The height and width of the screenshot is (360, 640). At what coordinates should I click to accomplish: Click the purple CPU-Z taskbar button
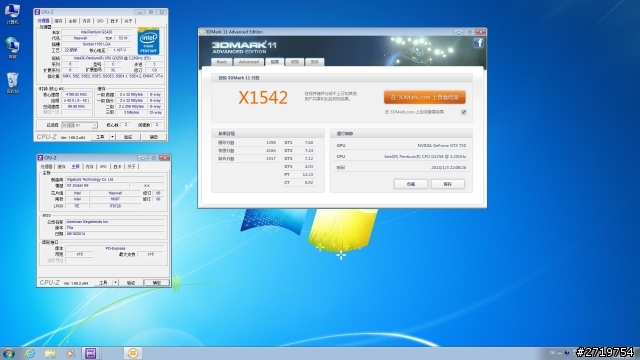pos(91,353)
